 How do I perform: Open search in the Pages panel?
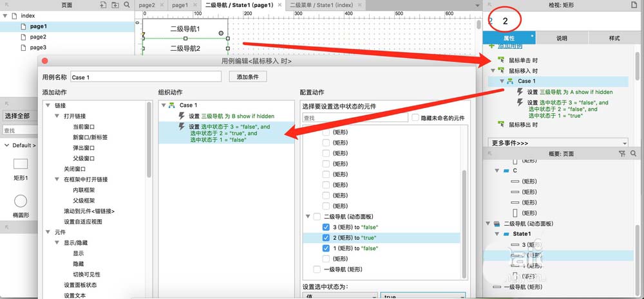(x=127, y=5)
